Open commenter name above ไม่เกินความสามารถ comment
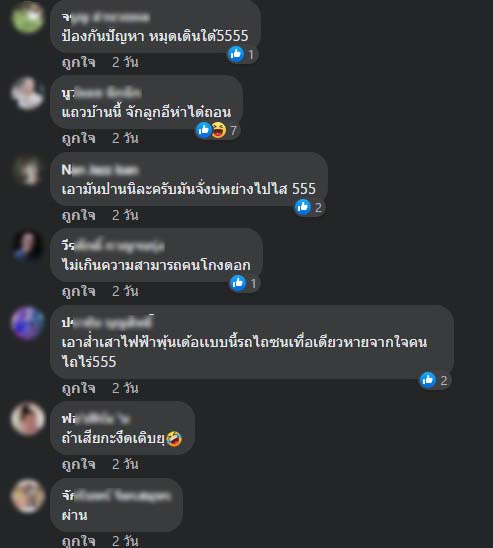This screenshot has height=548, width=493. coord(113,246)
